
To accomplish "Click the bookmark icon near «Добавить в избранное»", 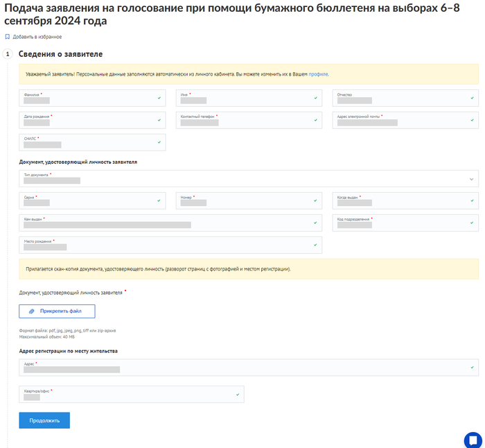I will click(x=8, y=37).
